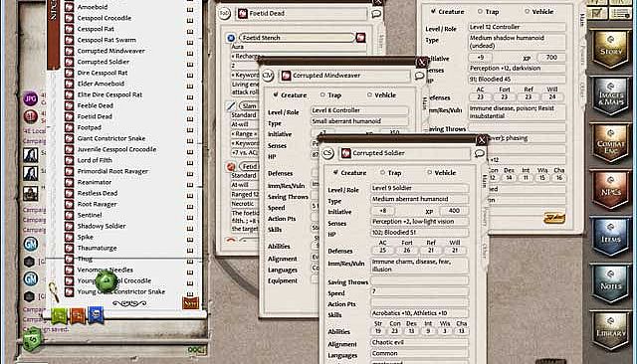
Task: Click the green d20 die over the NPC list
Action: pyautogui.click(x=106, y=280)
